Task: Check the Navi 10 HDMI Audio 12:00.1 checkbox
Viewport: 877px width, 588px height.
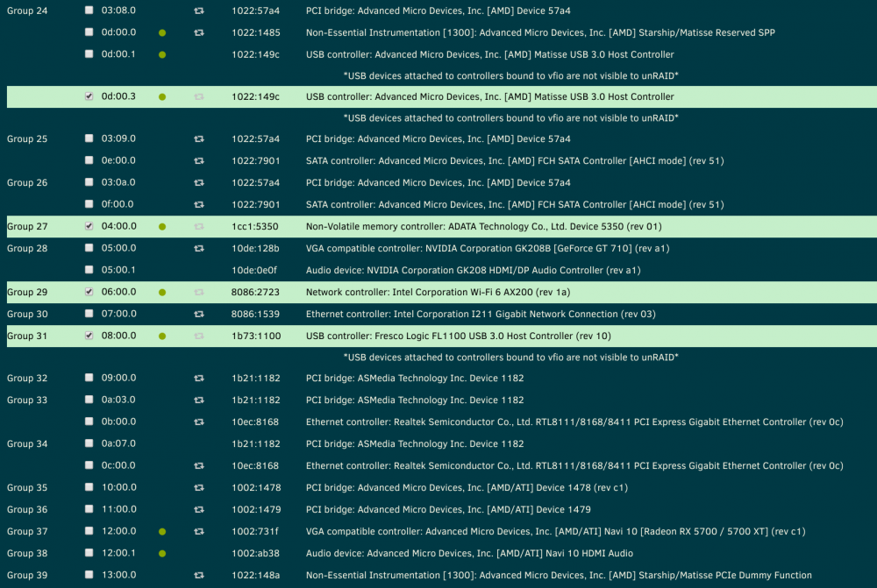Action: pos(89,553)
